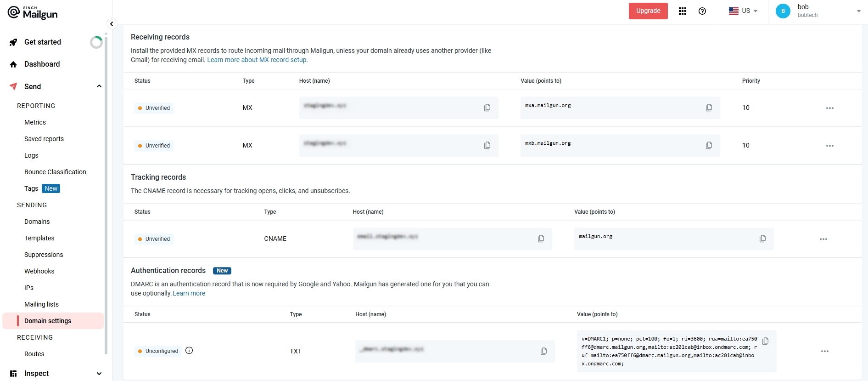The width and height of the screenshot is (868, 381).
Task: Go to Domains in the sidebar
Action: [37, 222]
